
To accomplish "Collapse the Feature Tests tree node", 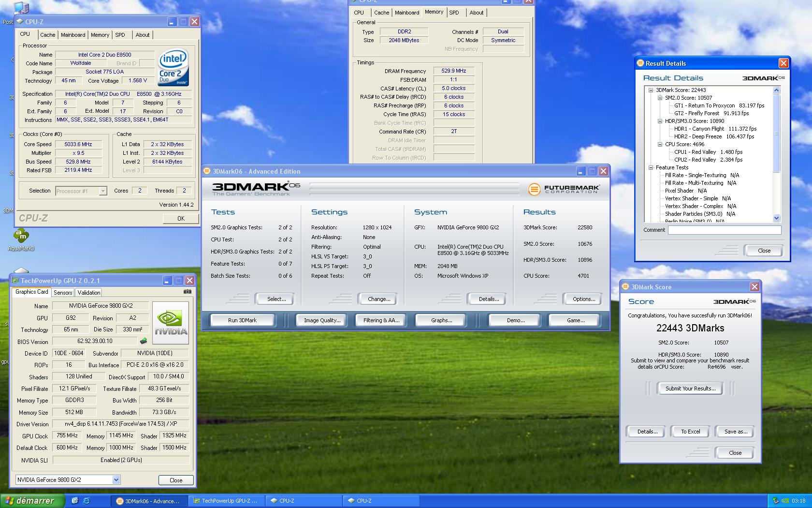I will tap(651, 167).
